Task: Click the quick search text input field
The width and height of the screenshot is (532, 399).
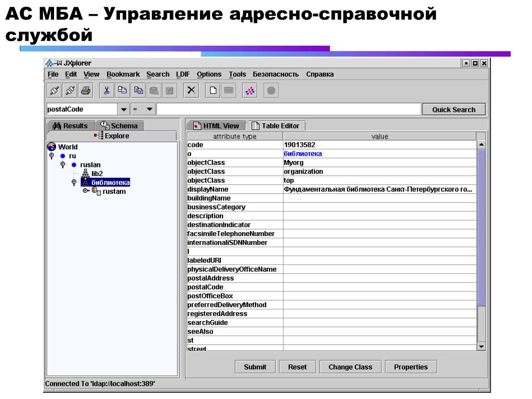Action: (x=289, y=109)
